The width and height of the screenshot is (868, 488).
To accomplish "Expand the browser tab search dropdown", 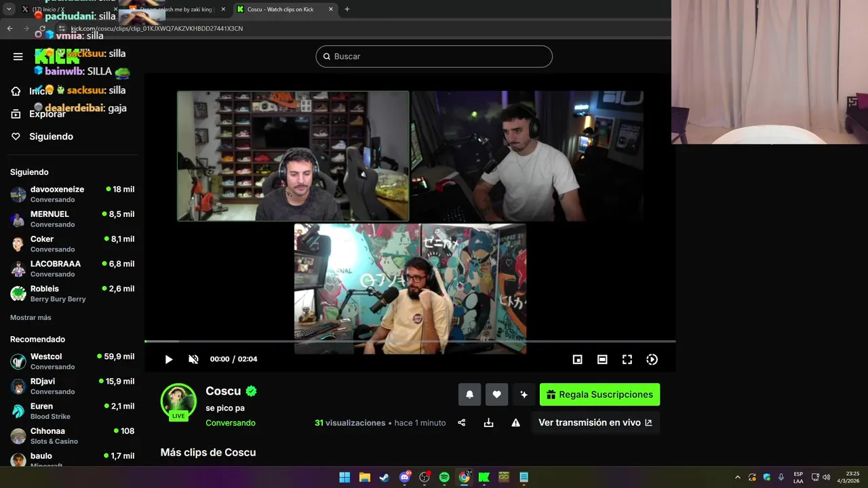I will click(x=9, y=9).
